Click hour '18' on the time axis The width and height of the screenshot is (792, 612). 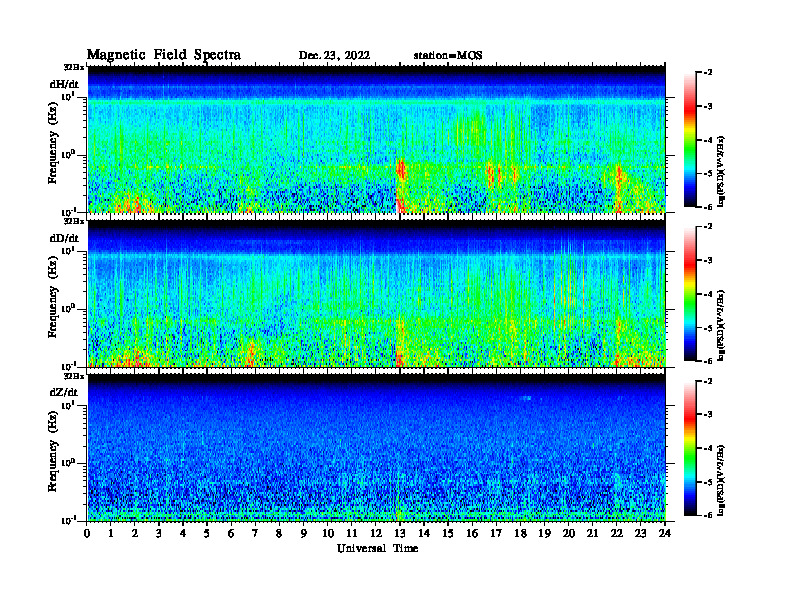pos(520,533)
